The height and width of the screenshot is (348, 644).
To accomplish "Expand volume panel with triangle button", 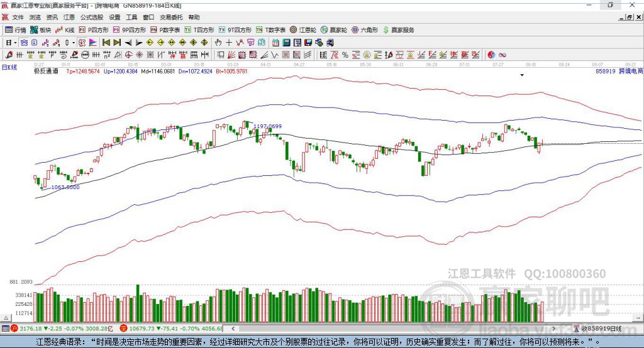I will [x=6, y=318].
